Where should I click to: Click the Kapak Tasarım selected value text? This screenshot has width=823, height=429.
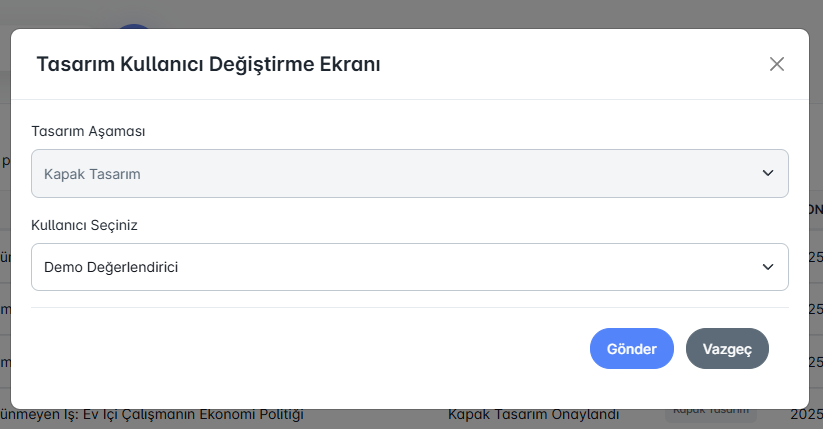tap(92, 173)
